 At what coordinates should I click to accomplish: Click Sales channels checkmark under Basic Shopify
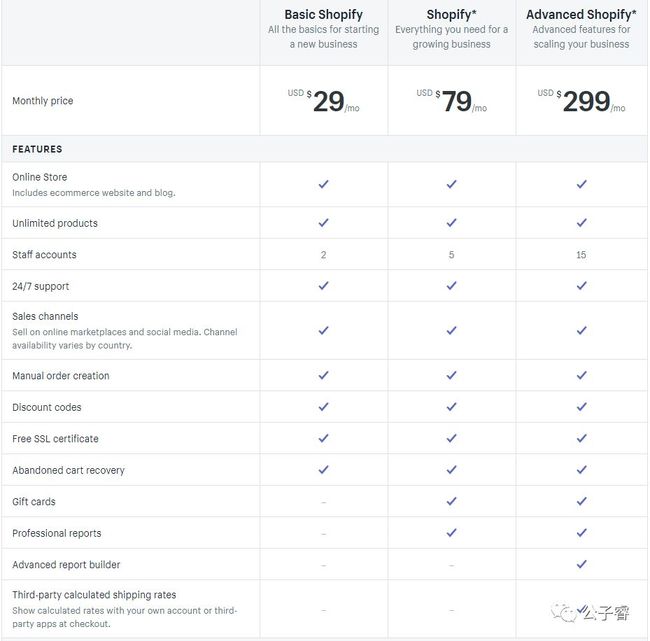(323, 330)
